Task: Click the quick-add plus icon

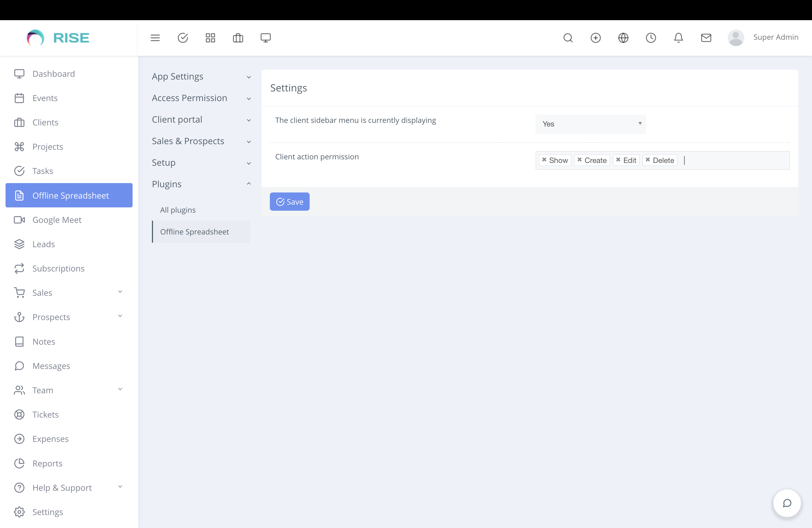Action: [x=595, y=38]
